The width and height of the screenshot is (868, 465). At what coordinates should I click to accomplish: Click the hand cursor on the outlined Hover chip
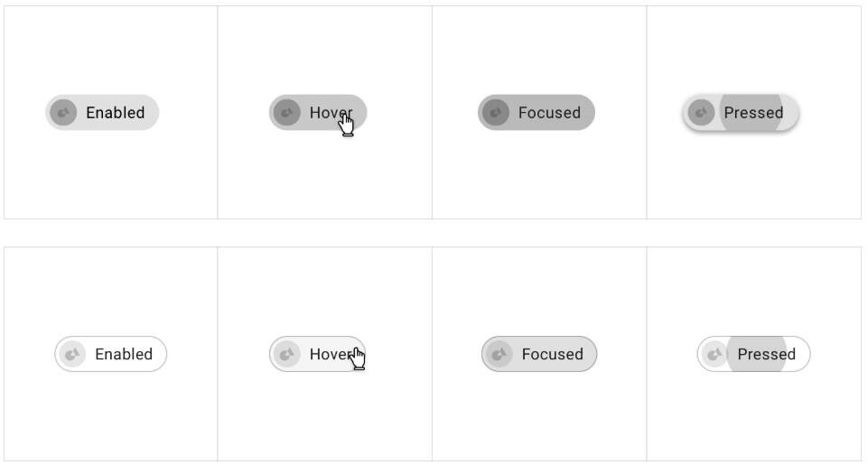coord(359,359)
